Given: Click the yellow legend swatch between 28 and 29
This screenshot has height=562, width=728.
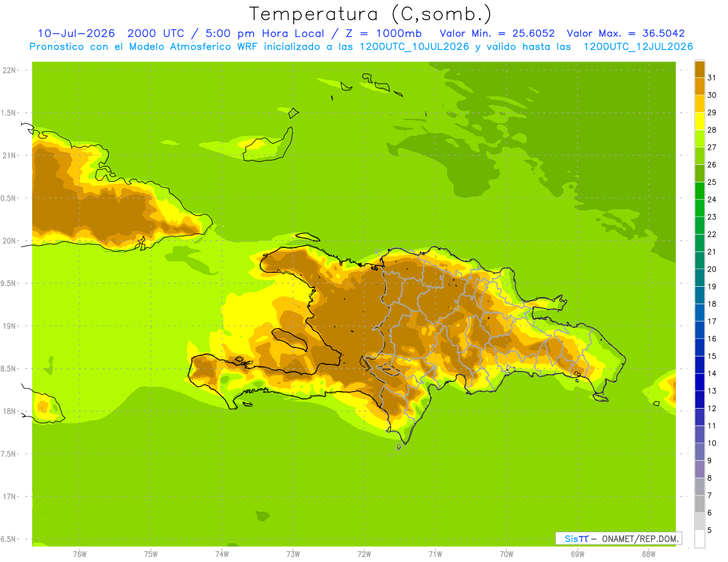Looking at the screenshot, I should point(699,121).
